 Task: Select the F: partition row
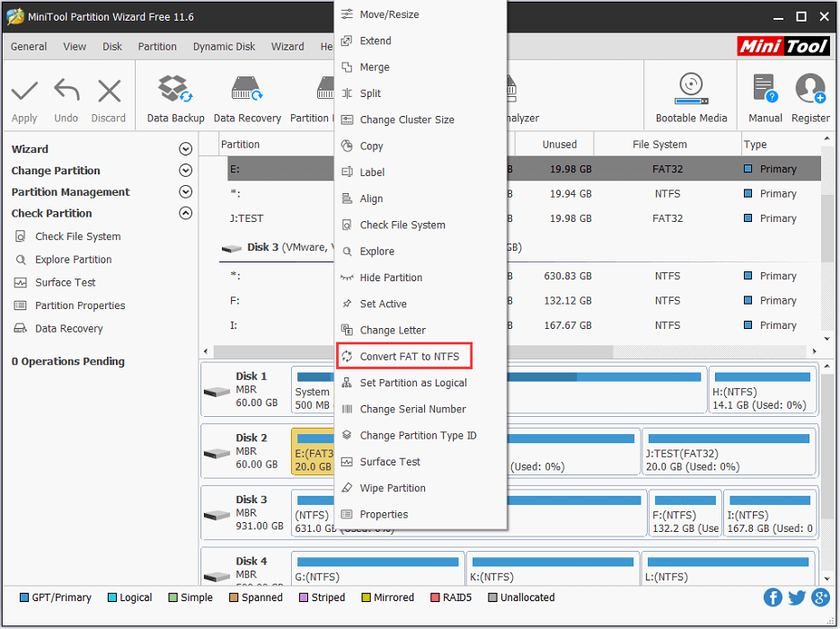click(x=524, y=300)
